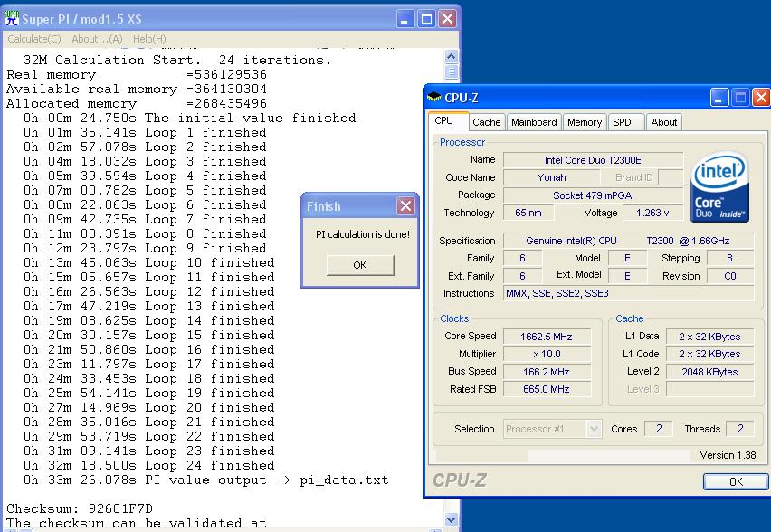Click the 'Loop 12 finished' line
The image size is (771, 532).
click(x=149, y=291)
